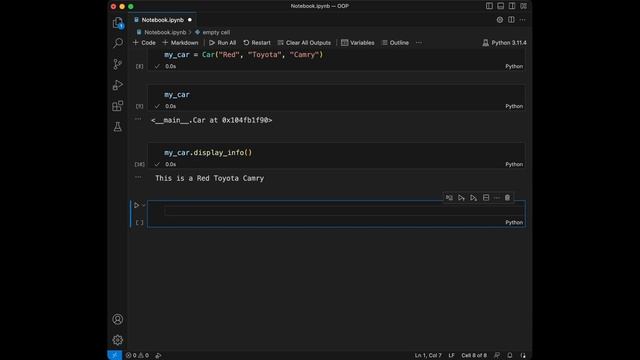The width and height of the screenshot is (640, 360).
Task: Open the Manage gear at sidebar bottom
Action: 118,340
